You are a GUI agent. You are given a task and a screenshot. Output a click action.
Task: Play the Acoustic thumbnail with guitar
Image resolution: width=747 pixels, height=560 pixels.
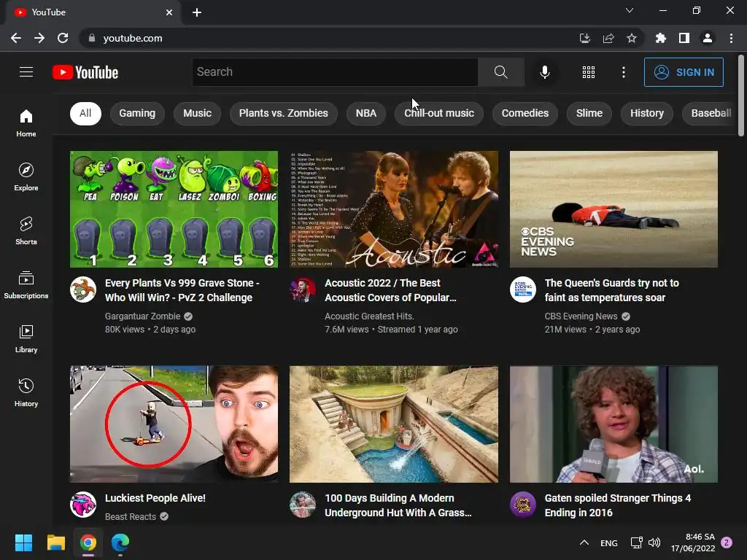pyautogui.click(x=394, y=209)
